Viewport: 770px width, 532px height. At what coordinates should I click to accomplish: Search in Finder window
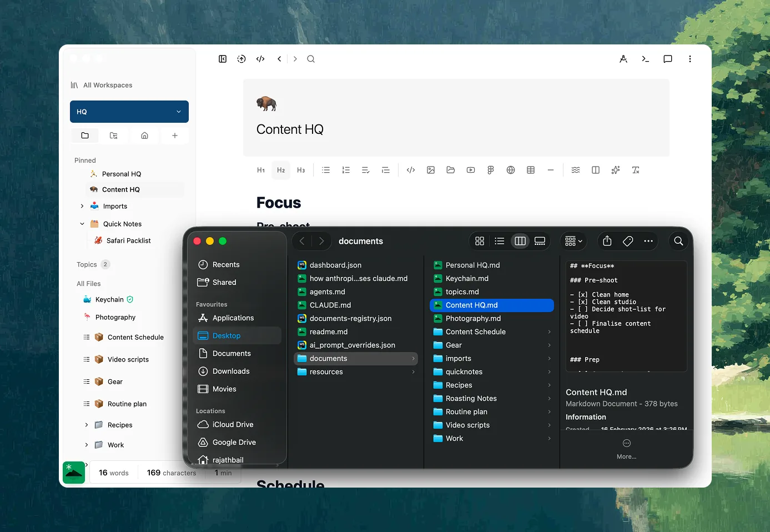[x=678, y=241]
